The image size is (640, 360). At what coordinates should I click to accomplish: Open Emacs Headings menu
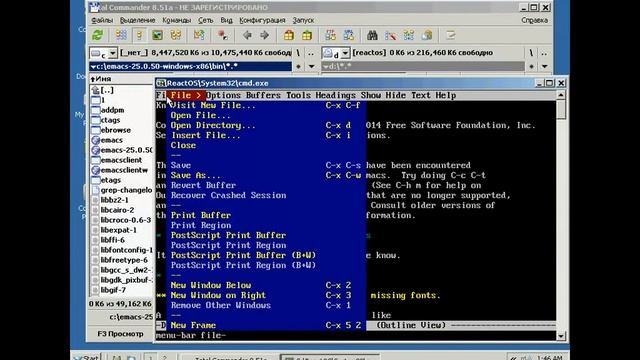coord(336,96)
